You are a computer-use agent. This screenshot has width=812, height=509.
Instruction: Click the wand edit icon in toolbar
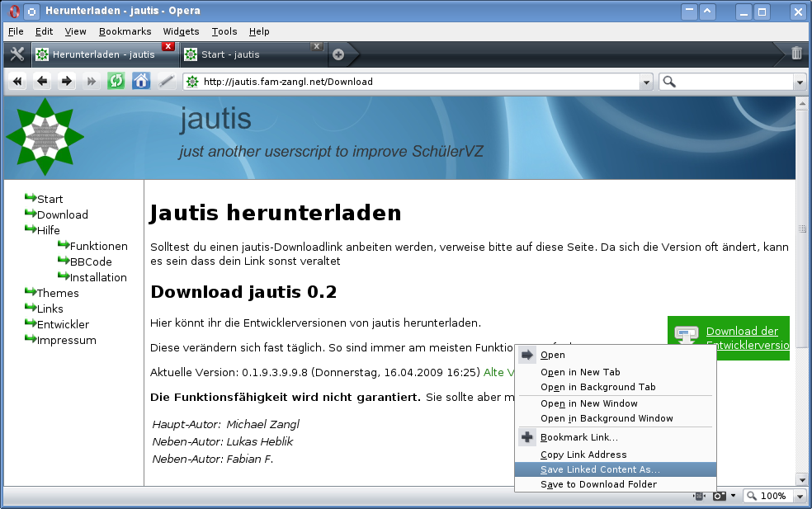coord(166,82)
